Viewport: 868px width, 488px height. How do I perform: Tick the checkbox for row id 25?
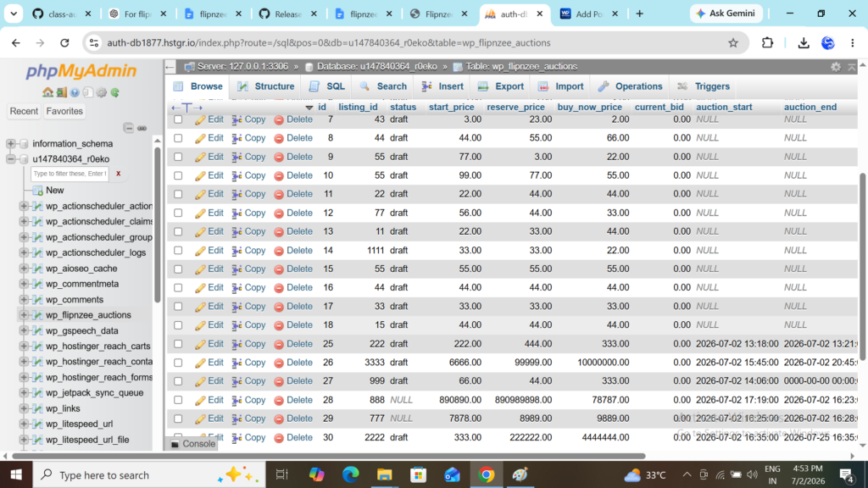click(178, 344)
